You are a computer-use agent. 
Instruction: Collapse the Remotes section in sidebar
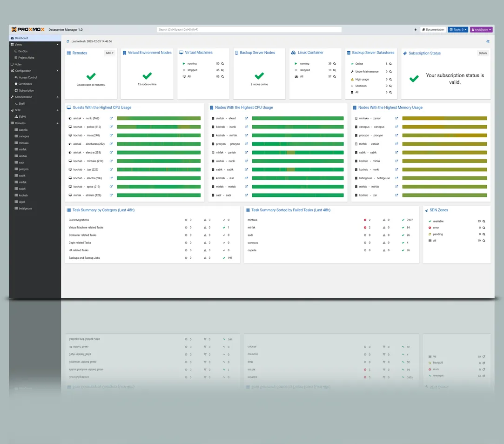[x=58, y=123]
